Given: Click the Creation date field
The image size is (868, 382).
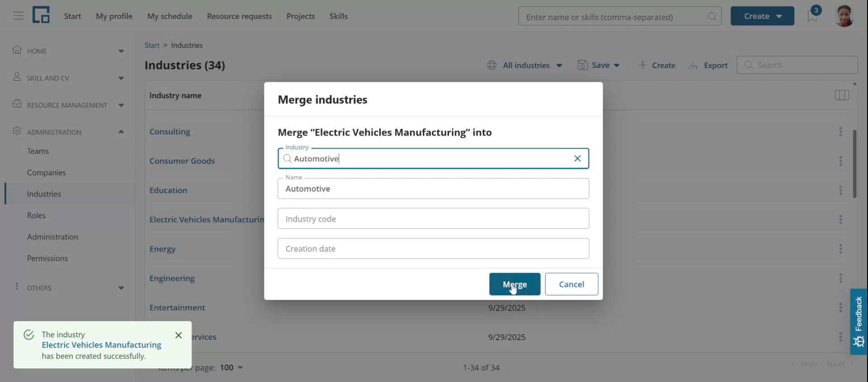Looking at the screenshot, I should (x=433, y=248).
